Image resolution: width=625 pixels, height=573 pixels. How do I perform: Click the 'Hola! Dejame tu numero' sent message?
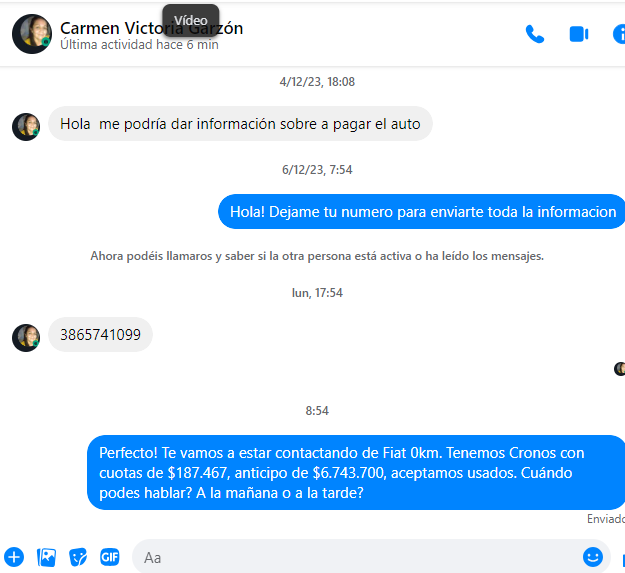tap(423, 212)
